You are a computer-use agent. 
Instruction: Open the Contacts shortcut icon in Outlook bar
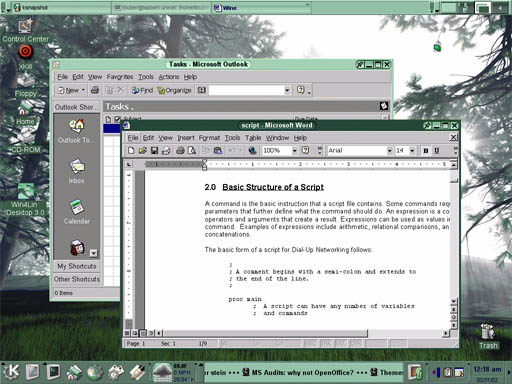pos(77,248)
